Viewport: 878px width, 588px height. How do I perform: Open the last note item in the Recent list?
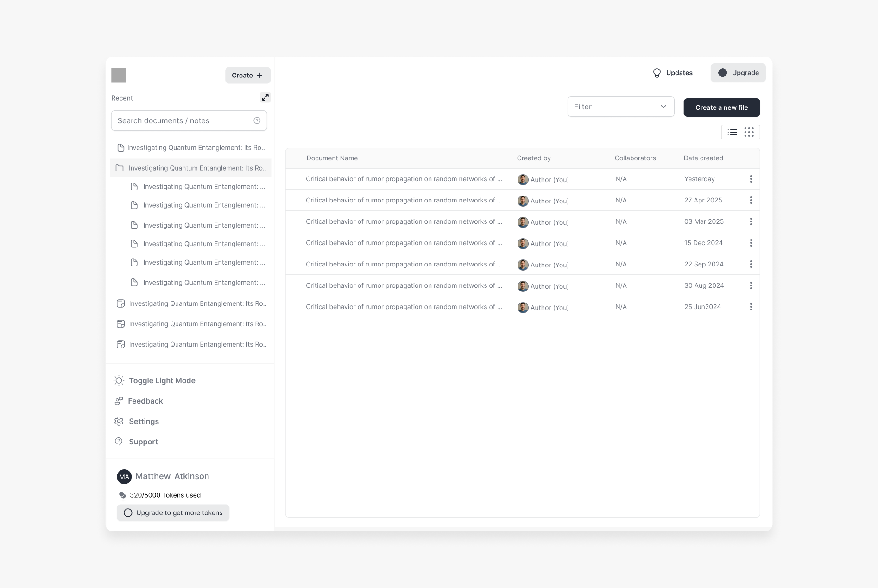tap(191, 344)
